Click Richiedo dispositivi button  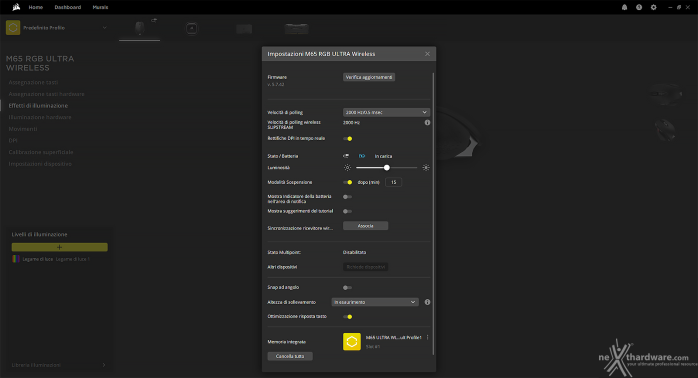(x=365, y=267)
